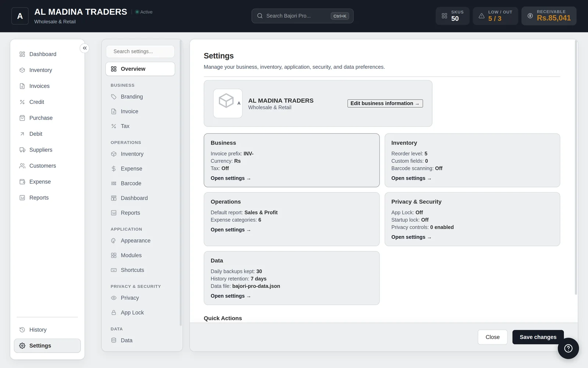Image resolution: width=588 pixels, height=368 pixels.
Task: Click the business logo box thumbnail
Action: (x=227, y=103)
